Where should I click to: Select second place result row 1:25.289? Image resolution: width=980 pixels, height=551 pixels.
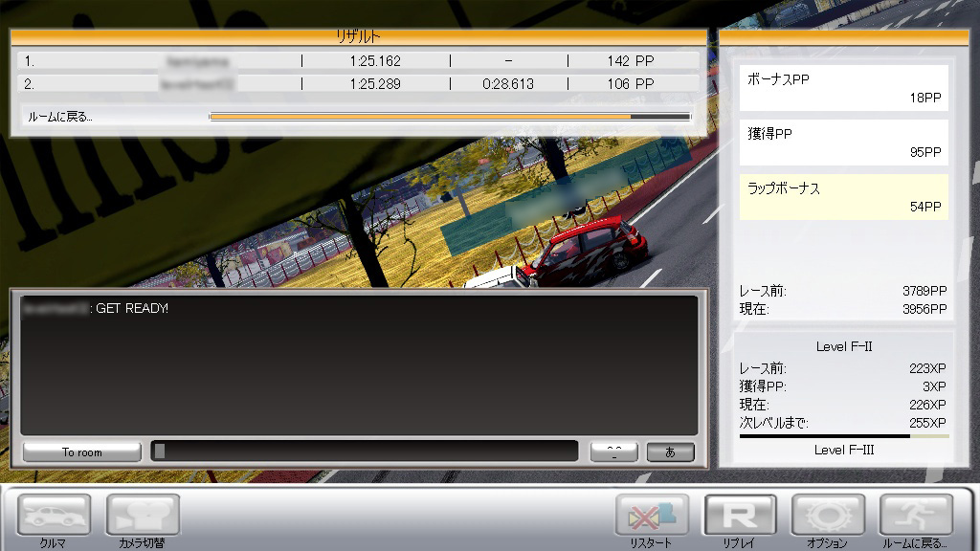(x=358, y=84)
